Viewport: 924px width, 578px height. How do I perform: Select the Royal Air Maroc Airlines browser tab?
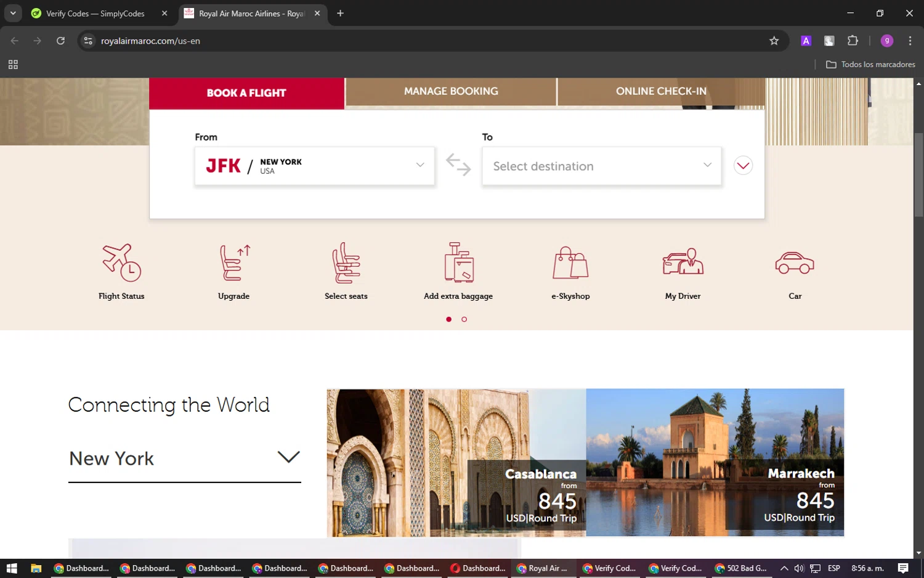253,14
